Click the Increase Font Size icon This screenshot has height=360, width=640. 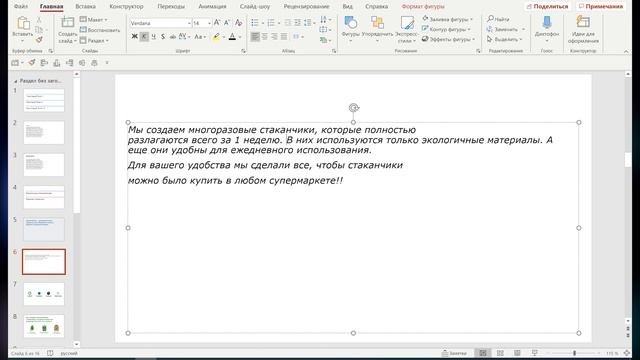[x=217, y=23]
